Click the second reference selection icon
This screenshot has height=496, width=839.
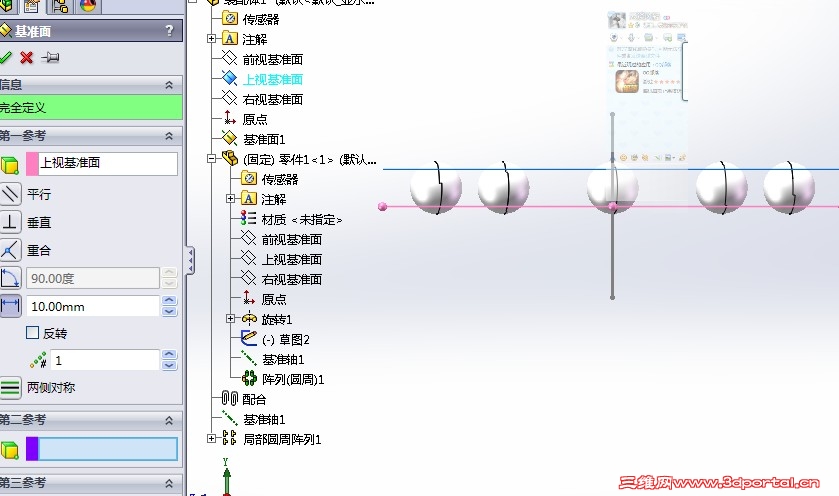pyautogui.click(x=10, y=450)
